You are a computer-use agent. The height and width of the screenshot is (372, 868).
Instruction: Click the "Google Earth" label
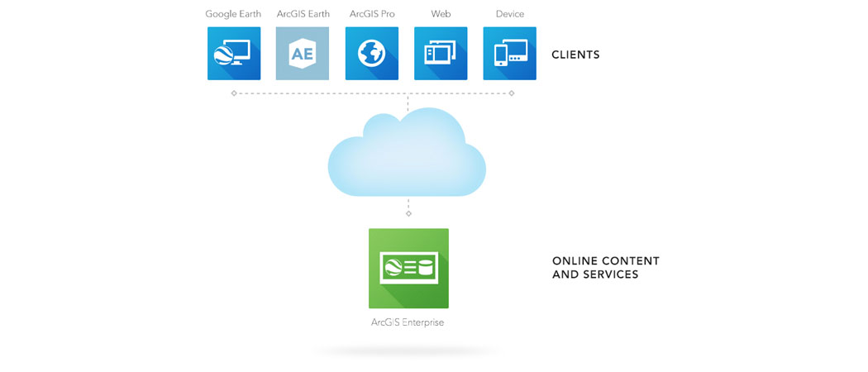click(233, 14)
